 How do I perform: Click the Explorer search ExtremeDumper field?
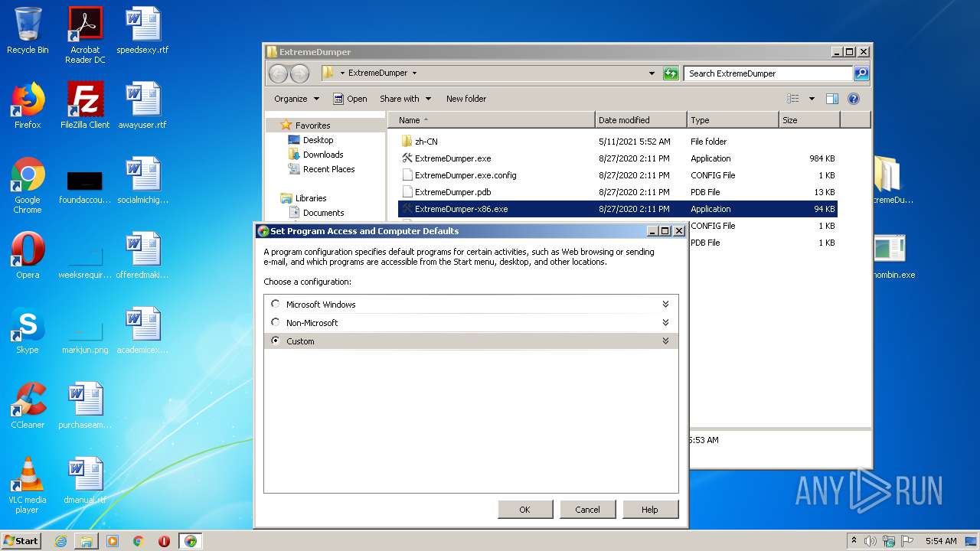tap(768, 73)
